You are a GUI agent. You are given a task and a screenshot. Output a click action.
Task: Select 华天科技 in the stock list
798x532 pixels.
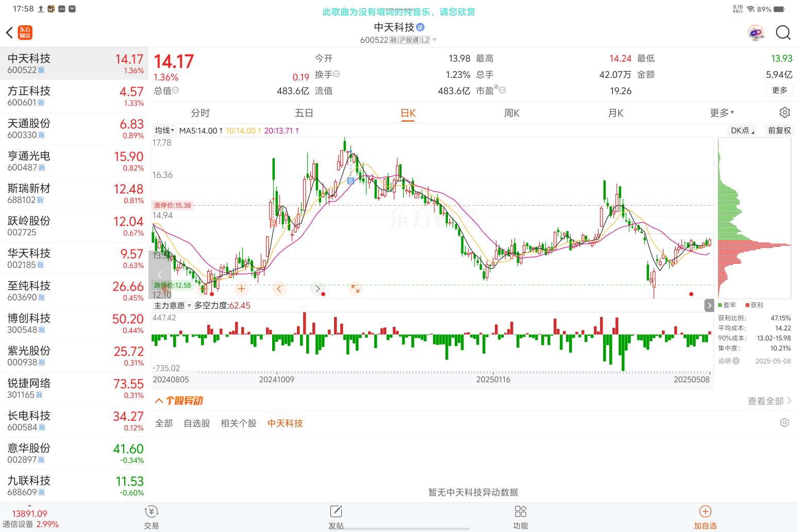tap(74, 258)
